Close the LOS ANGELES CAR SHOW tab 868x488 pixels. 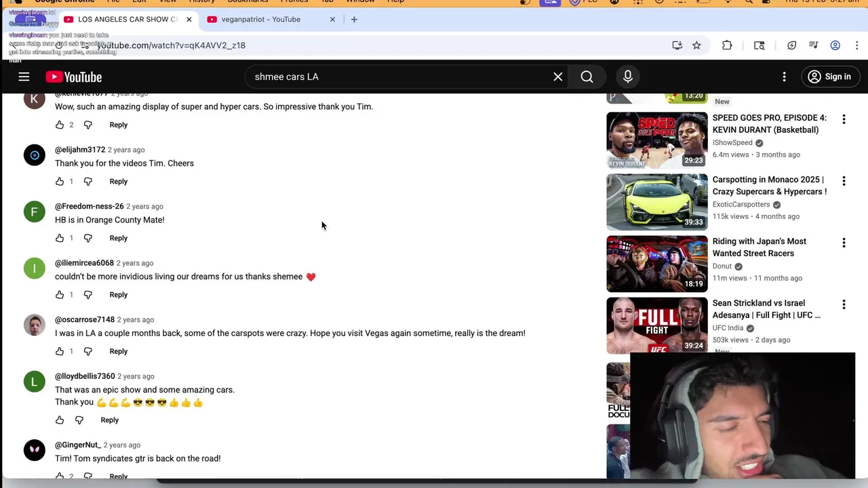189,19
